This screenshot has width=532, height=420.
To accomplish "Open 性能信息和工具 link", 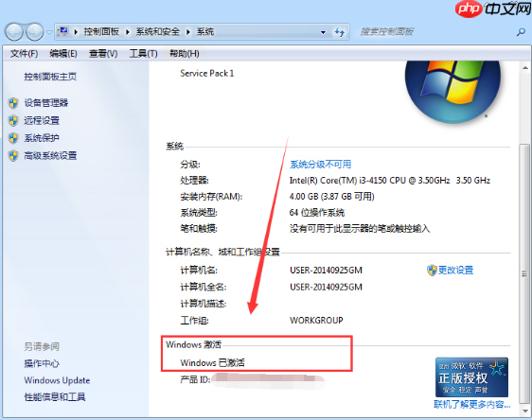I will pyautogui.click(x=55, y=396).
